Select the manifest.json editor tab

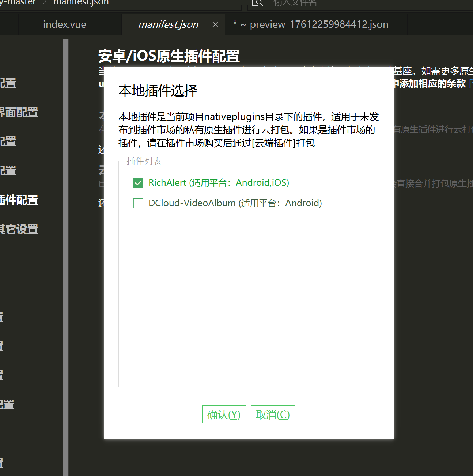168,24
